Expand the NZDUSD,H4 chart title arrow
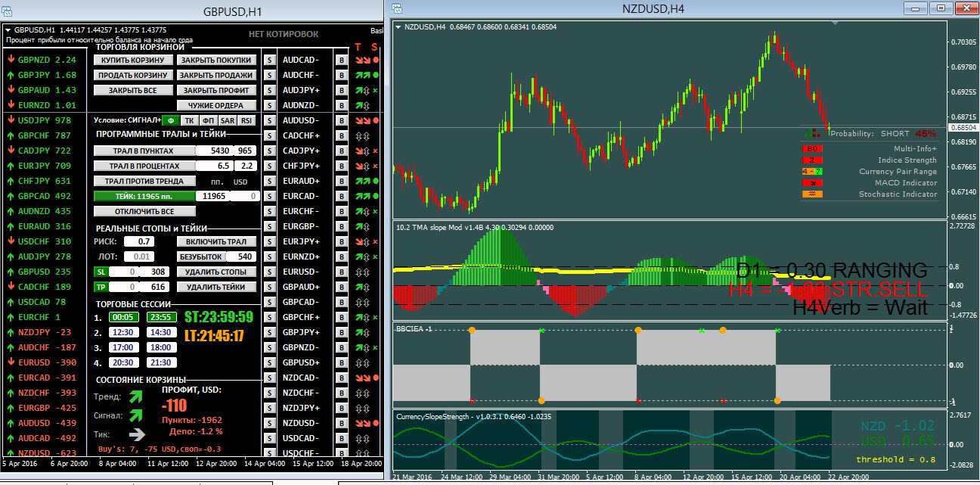Viewport: 980px width, 485px height. pos(399,27)
